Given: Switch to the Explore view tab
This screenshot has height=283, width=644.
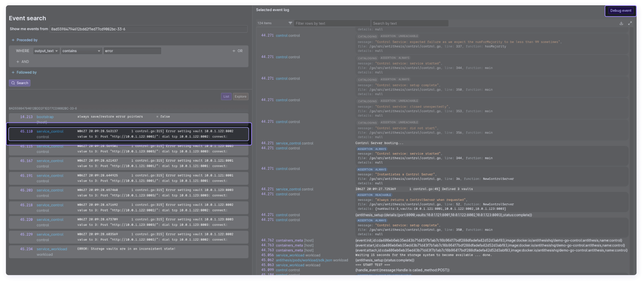Looking at the screenshot, I should click(240, 97).
